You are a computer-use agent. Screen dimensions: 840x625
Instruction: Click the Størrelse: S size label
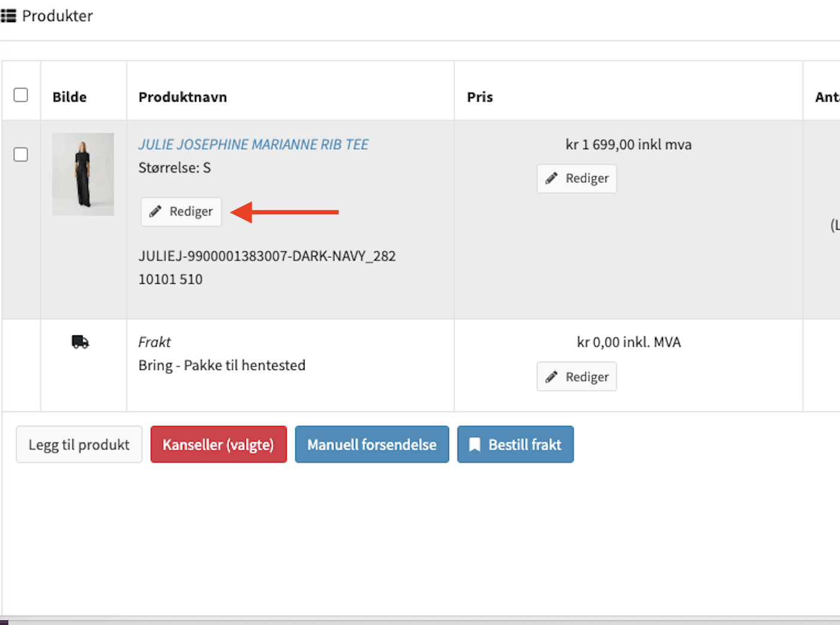pos(175,168)
